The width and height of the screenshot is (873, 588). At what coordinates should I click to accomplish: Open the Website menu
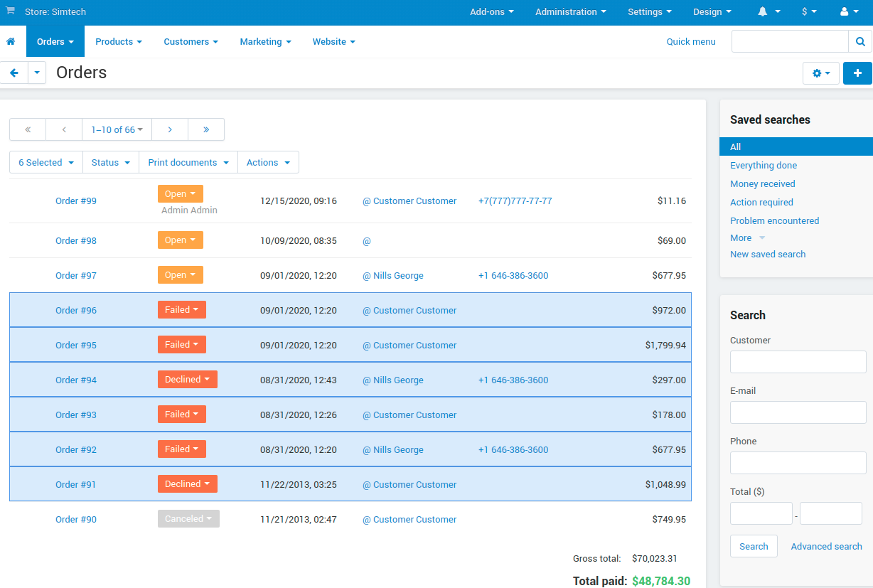(334, 42)
